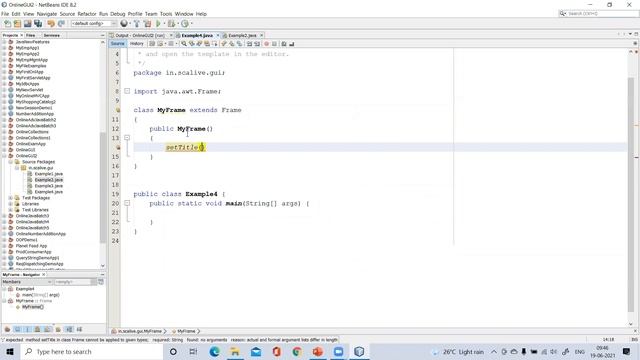This screenshot has height=360, width=640.
Task: Open the Navigator Members dropdown
Action: (27, 282)
